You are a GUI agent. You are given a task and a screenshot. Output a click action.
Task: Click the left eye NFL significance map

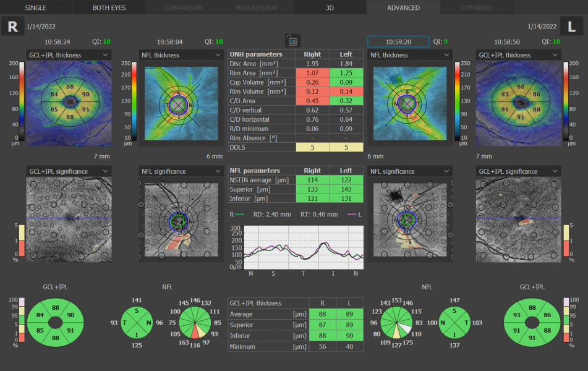[x=410, y=220]
